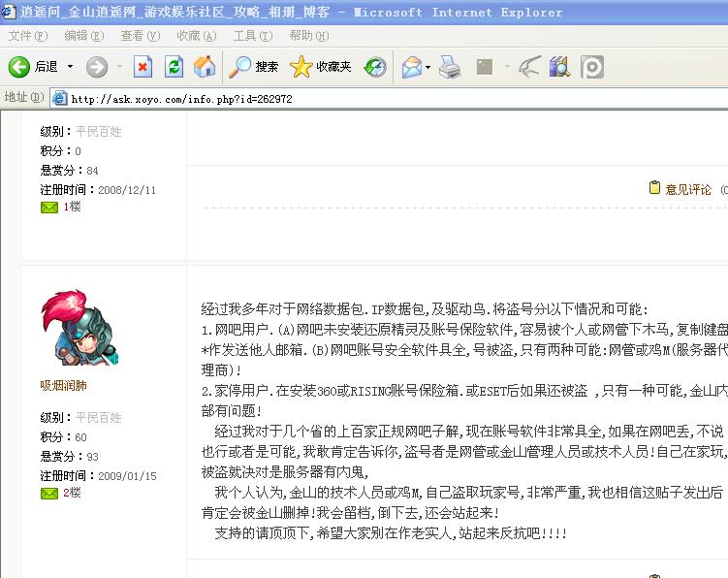Click the registration date 2009/01/15
Image resolution: width=728 pixels, height=578 pixels.
click(127, 476)
